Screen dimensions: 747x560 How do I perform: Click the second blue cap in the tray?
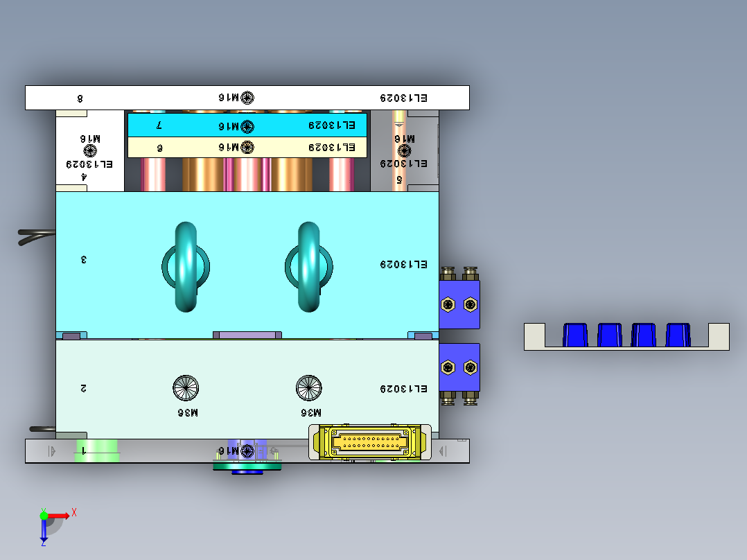(x=610, y=335)
